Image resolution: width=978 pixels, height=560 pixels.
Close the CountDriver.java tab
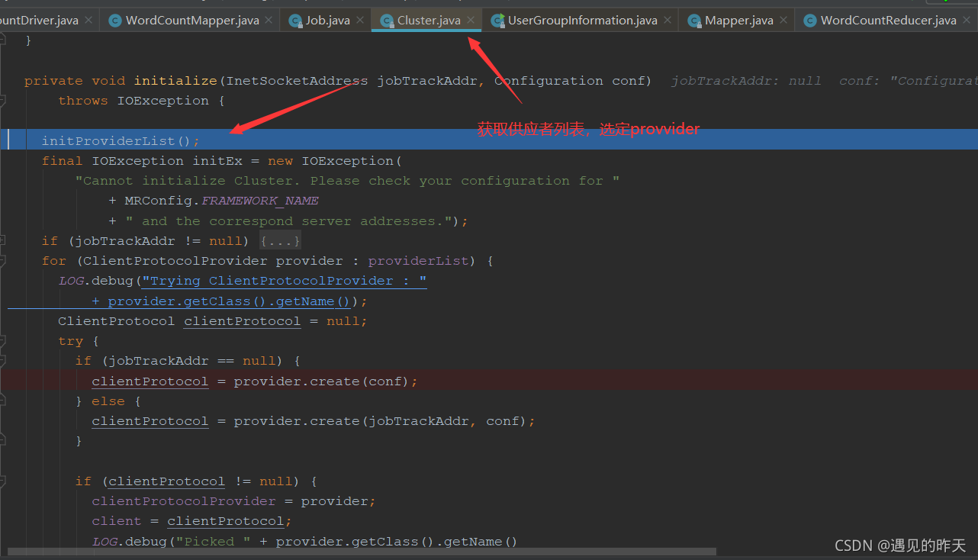pyautogui.click(x=89, y=21)
